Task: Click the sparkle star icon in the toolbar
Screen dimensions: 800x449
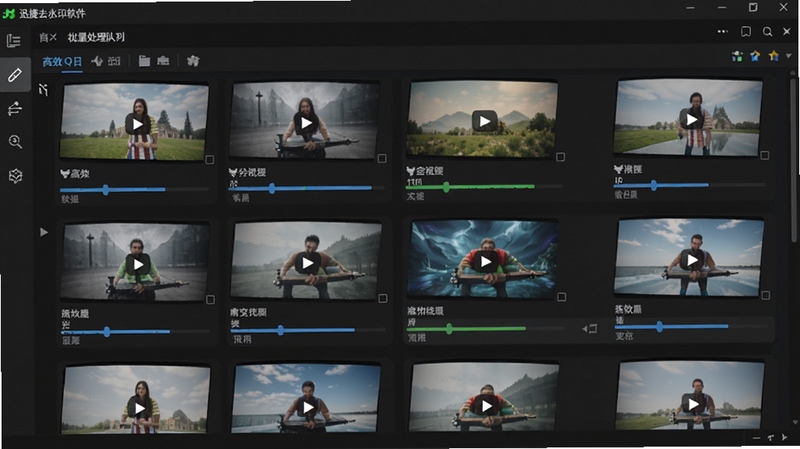Action: [97, 61]
